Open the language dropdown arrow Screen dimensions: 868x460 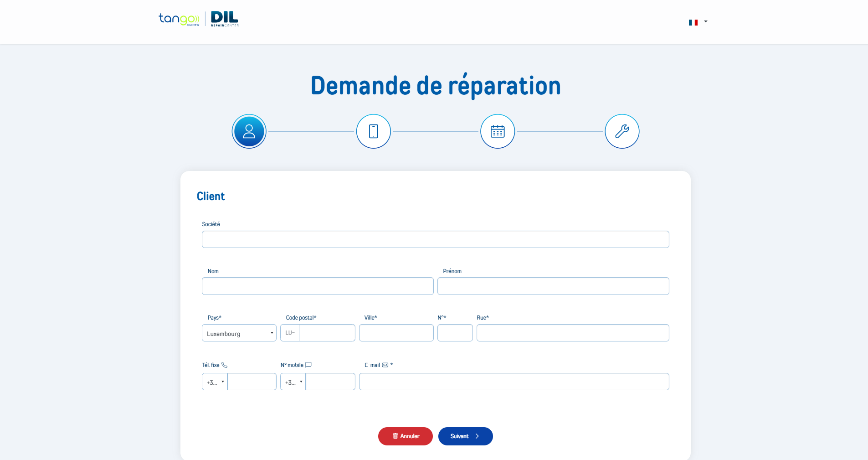point(706,21)
